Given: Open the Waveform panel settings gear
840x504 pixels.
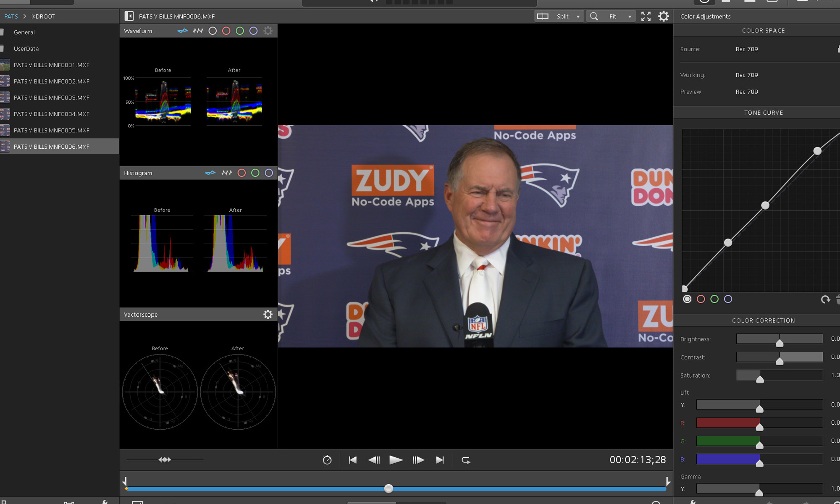Looking at the screenshot, I should click(x=268, y=31).
